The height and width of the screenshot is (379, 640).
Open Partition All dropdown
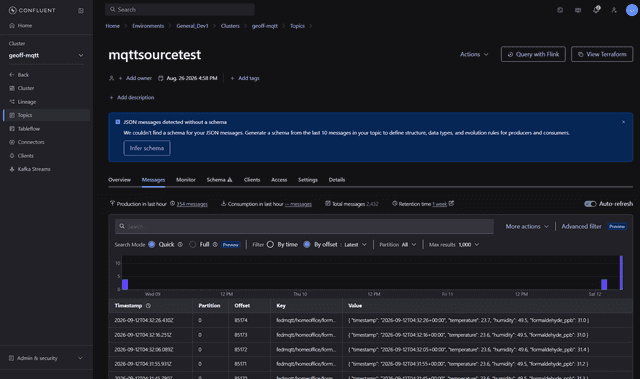(x=409, y=244)
